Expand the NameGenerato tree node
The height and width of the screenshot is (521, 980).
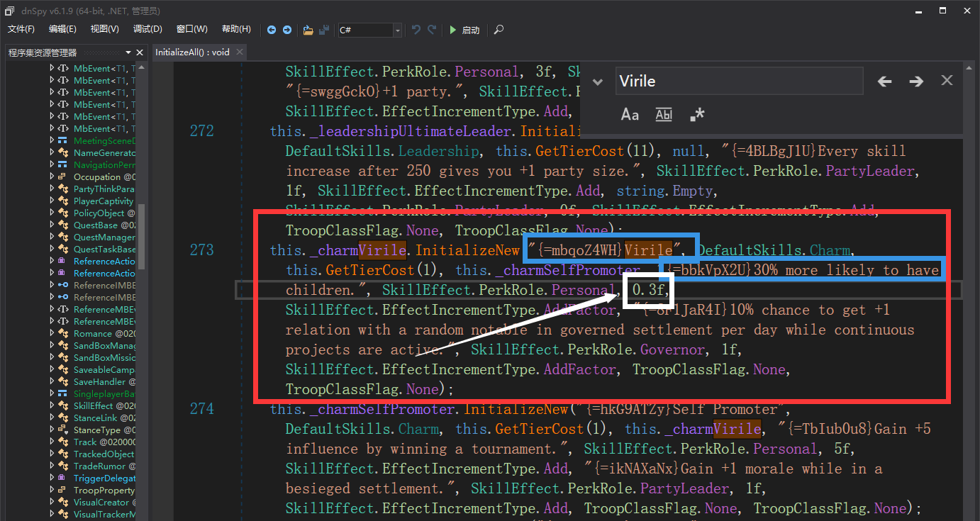(52, 152)
